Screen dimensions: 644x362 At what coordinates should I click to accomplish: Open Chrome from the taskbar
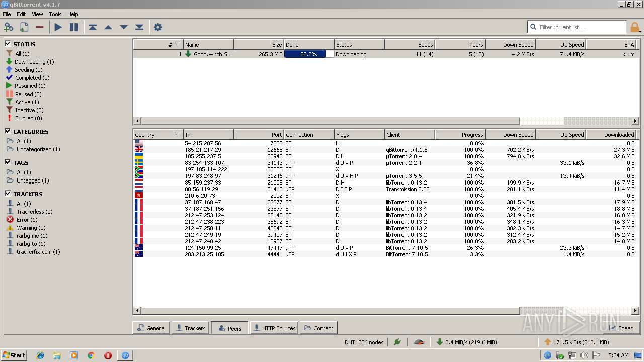[x=91, y=355]
